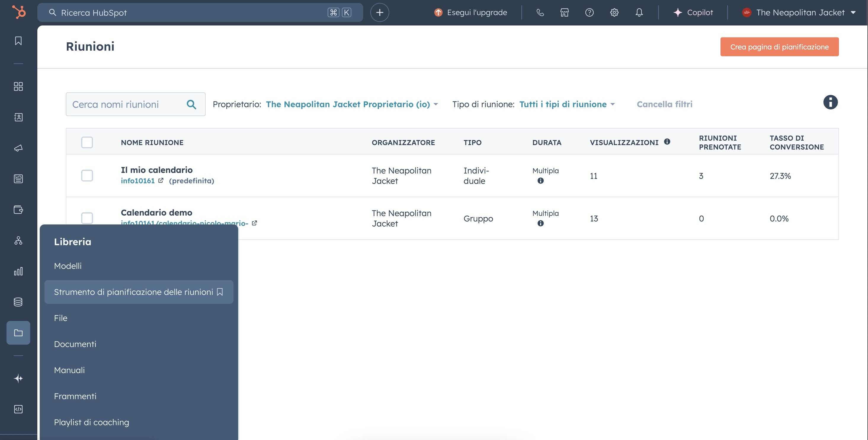
Task: Select the Library folder sidebar icon
Action: tap(18, 333)
